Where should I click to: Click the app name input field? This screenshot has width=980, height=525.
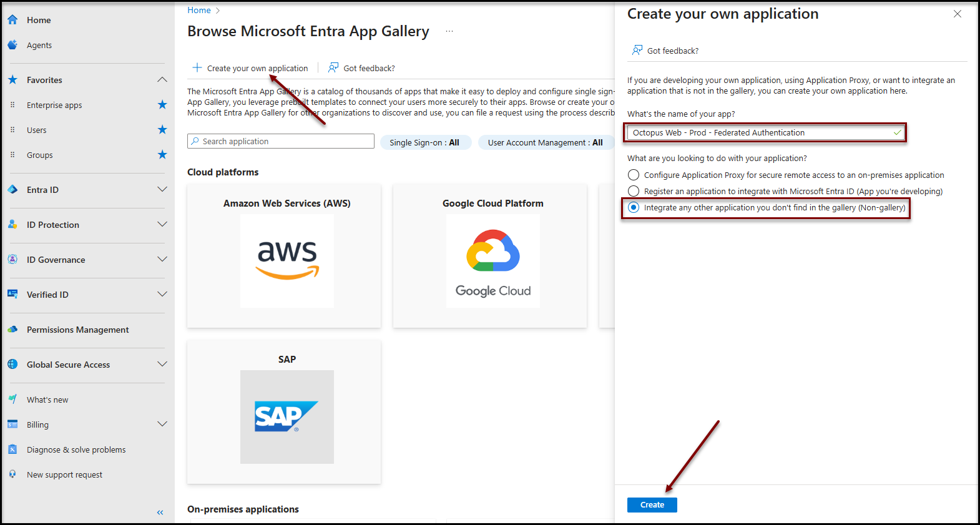click(758, 132)
